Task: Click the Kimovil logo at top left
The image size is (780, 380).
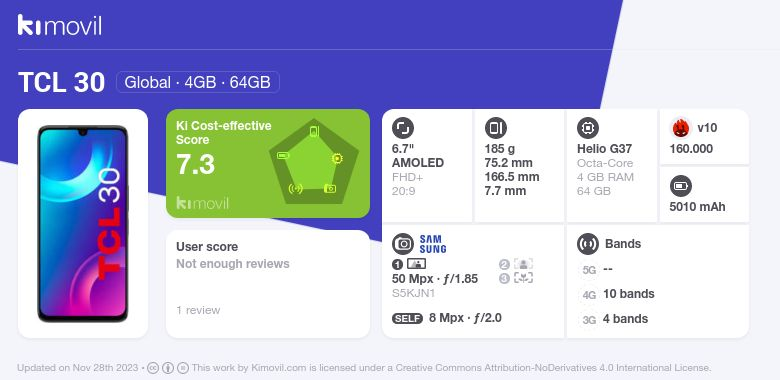Action: pos(60,25)
